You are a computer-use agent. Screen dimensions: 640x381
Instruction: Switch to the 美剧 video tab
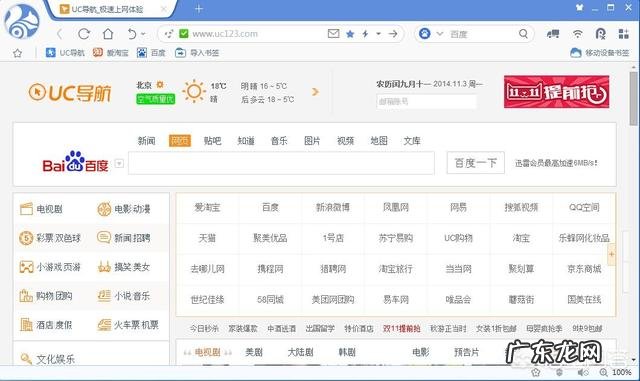click(x=253, y=352)
